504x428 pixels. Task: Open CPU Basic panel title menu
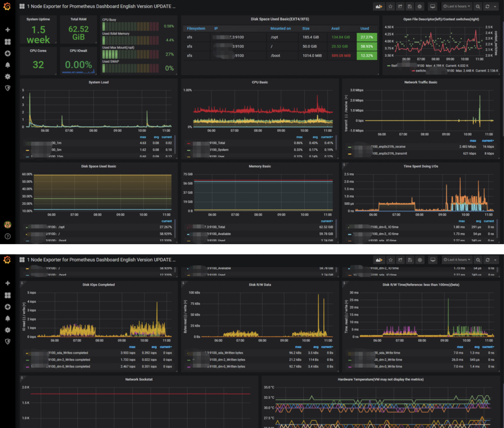tap(260, 82)
